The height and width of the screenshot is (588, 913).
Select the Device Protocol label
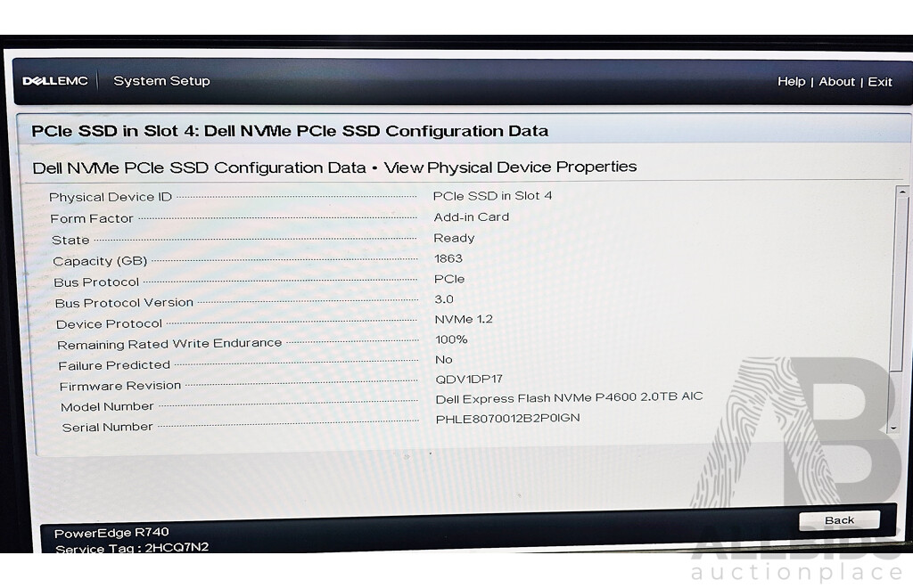point(109,324)
